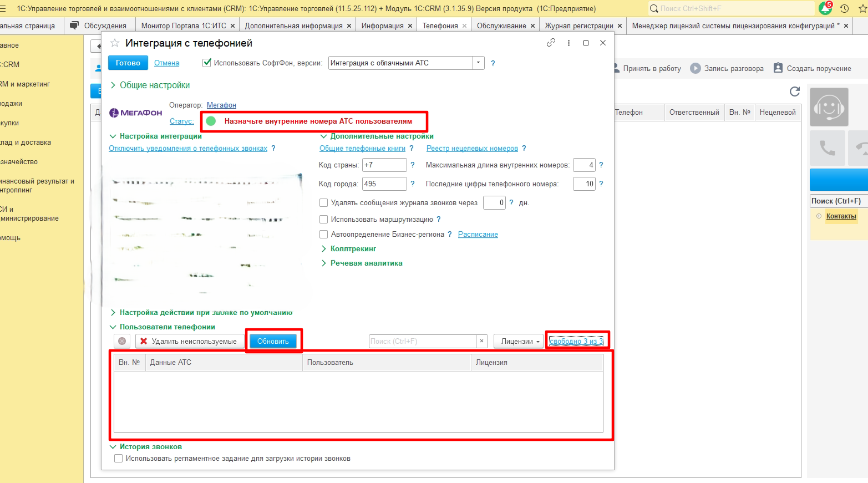This screenshot has height=483, width=868.
Task: Open the dialog's three-dot more menu
Action: click(x=568, y=43)
